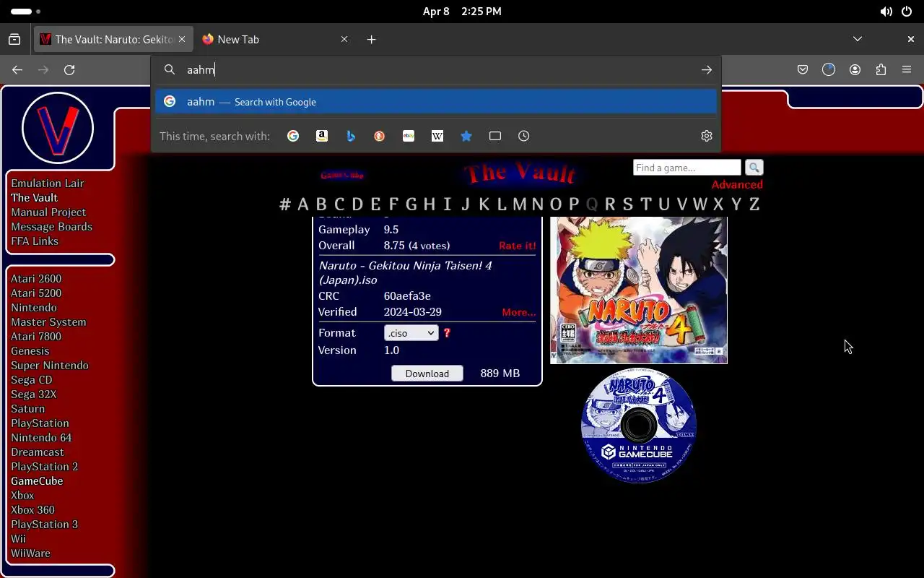Go back to previous page
This screenshot has width=924, height=578.
coord(17,69)
